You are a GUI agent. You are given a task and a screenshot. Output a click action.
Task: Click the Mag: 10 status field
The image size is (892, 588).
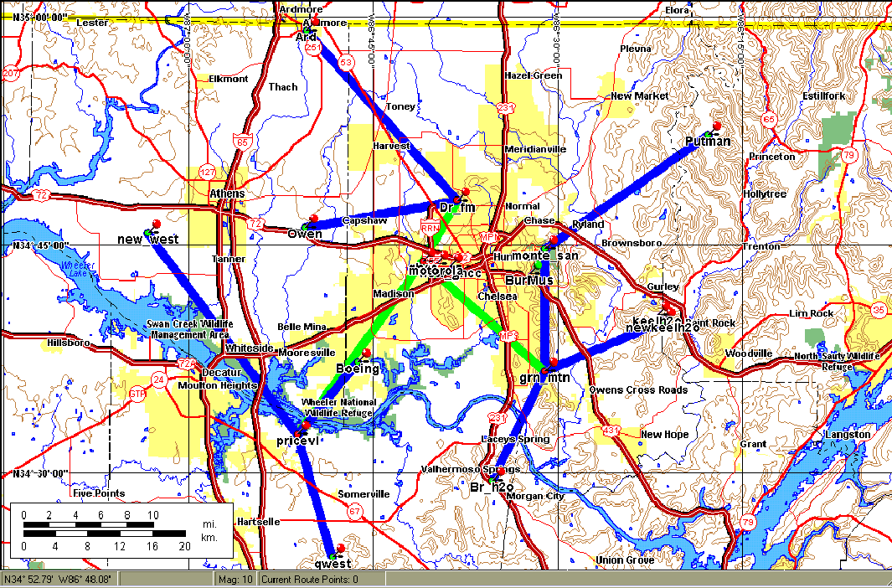coord(235,580)
